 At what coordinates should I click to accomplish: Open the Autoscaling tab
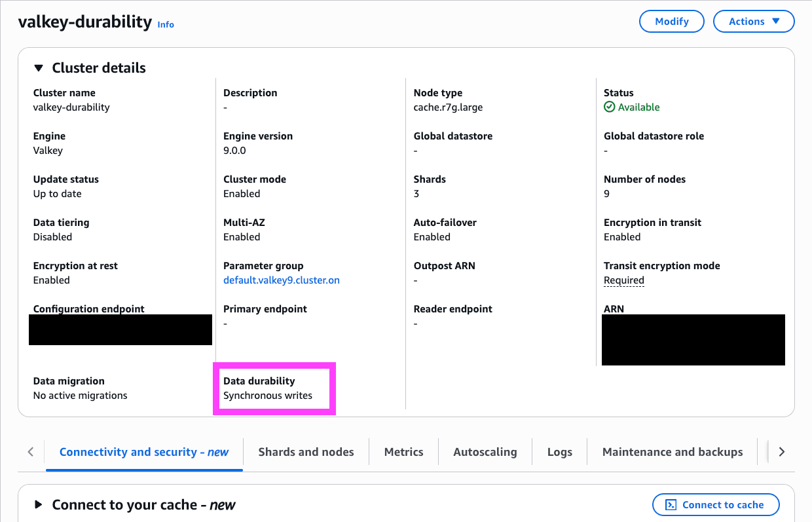pyautogui.click(x=485, y=452)
